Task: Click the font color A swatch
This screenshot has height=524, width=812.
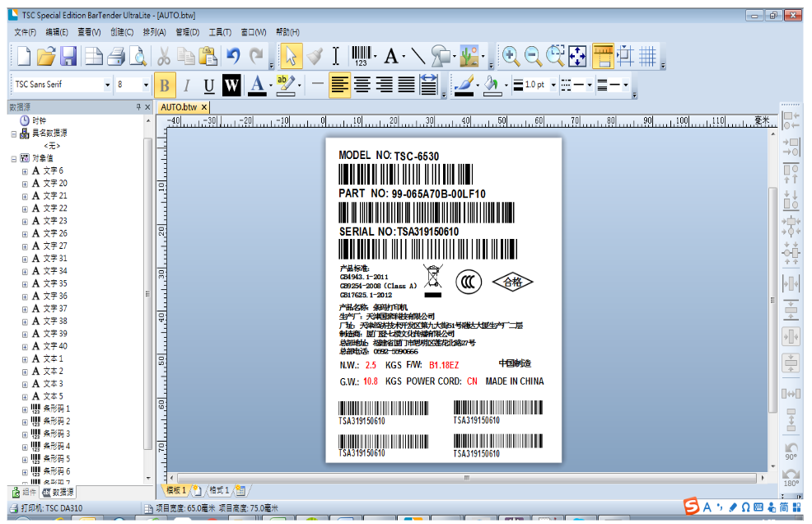Action: pyautogui.click(x=258, y=85)
